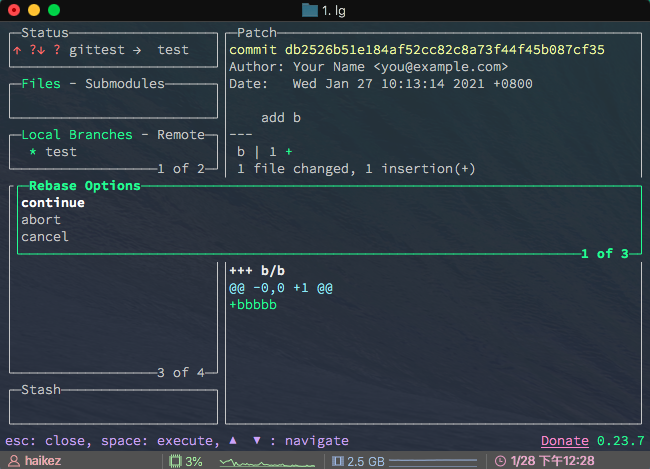Image resolution: width=650 pixels, height=469 pixels.
Task: Click the up navigate arrow in the hint bar
Action: point(233,440)
